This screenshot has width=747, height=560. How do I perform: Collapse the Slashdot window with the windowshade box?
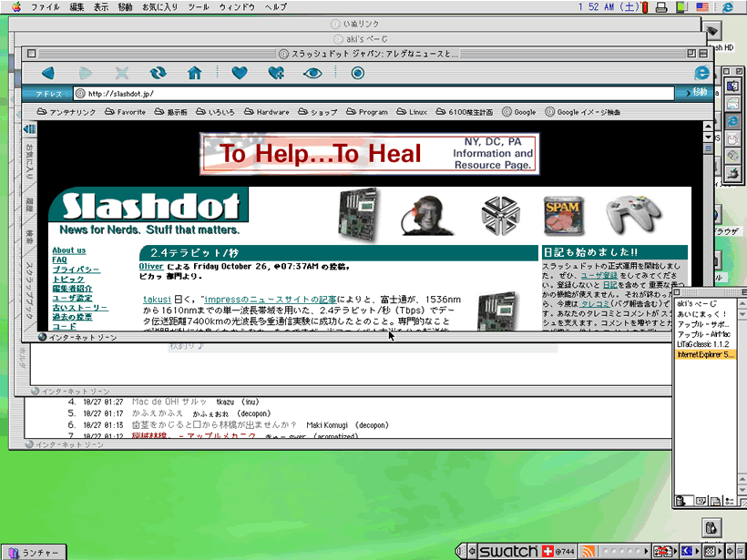(702, 54)
